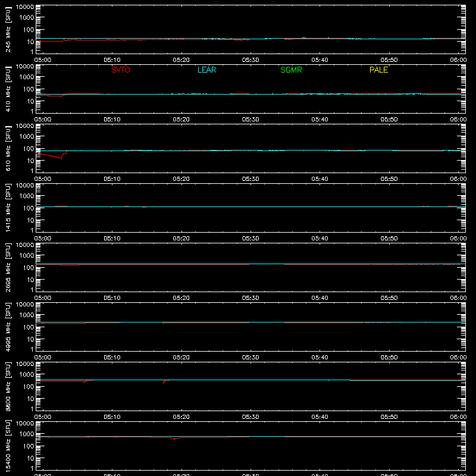The width and height of the screenshot is (476, 476).
Task: Click 05:10 time label under 1415 MHz plot
Action: [x=112, y=239]
